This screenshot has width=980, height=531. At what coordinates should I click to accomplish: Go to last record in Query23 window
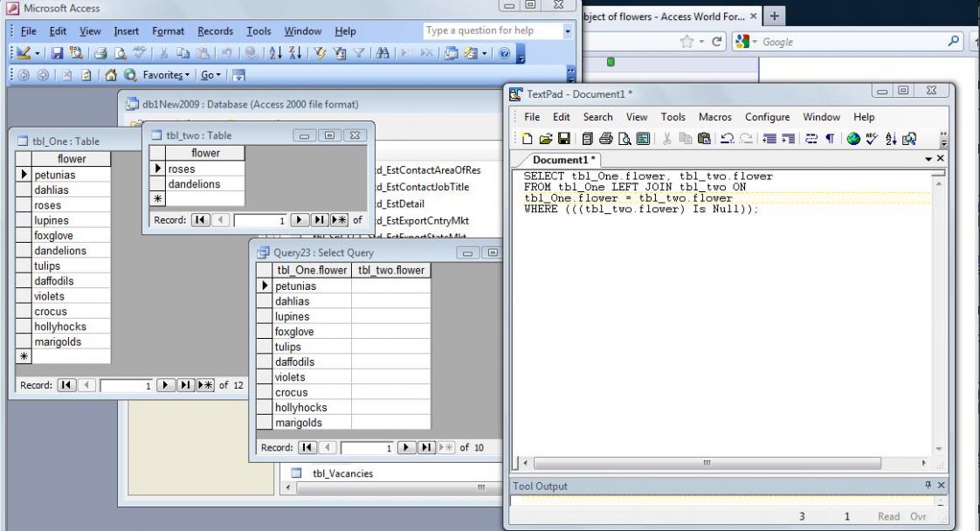click(x=426, y=447)
